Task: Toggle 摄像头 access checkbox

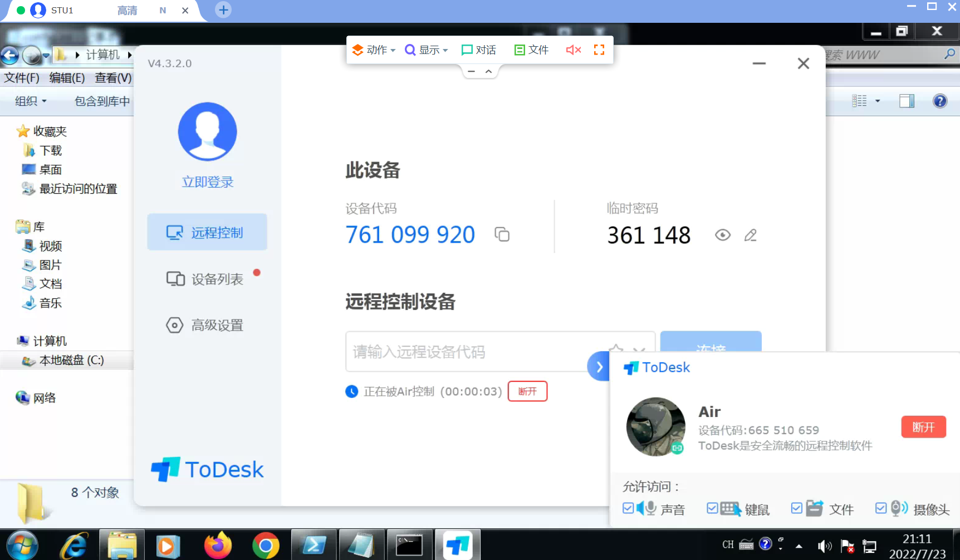Action: tap(881, 508)
